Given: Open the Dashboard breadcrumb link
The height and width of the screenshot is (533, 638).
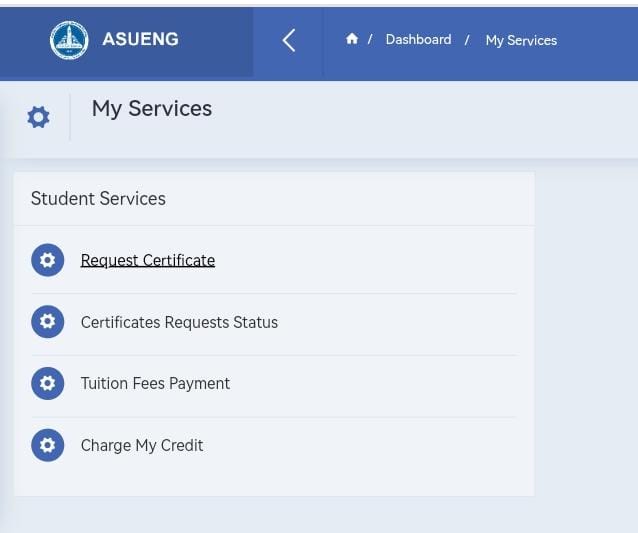Looking at the screenshot, I should pyautogui.click(x=418, y=39).
